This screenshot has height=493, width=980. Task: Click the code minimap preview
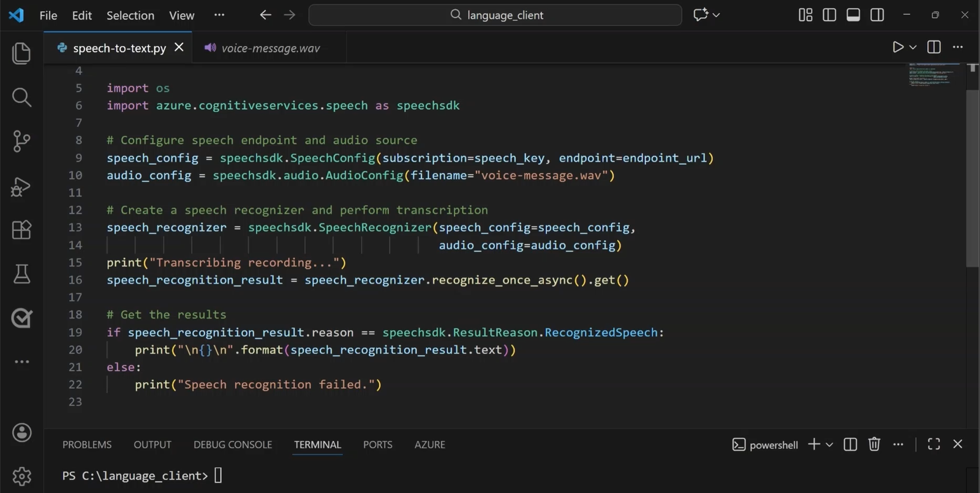(934, 75)
